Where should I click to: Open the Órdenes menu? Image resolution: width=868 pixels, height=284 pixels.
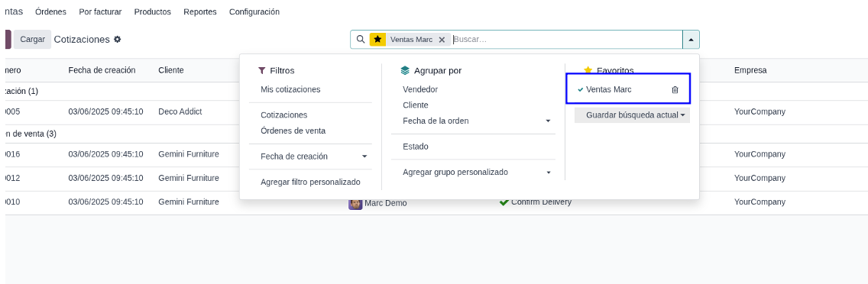pyautogui.click(x=50, y=11)
